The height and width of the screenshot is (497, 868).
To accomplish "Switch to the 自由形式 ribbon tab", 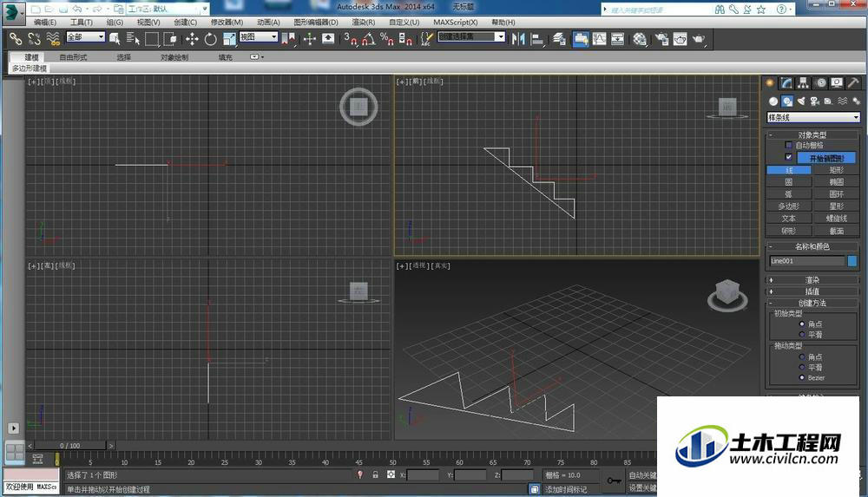I will point(73,57).
